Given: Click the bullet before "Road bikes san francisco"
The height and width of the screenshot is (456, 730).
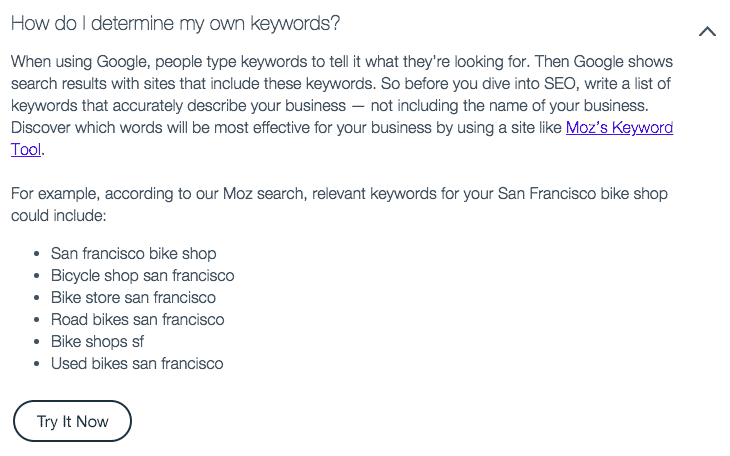Looking at the screenshot, I should click(37, 320).
